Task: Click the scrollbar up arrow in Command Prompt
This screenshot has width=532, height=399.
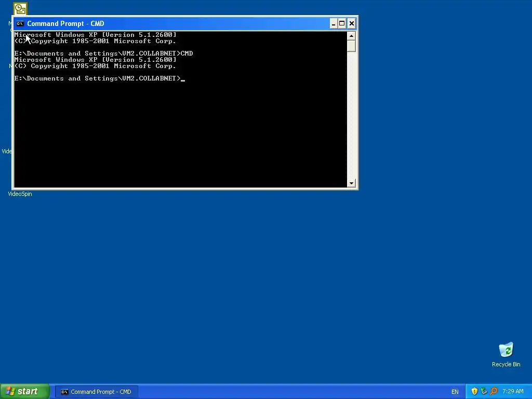Action: click(351, 36)
